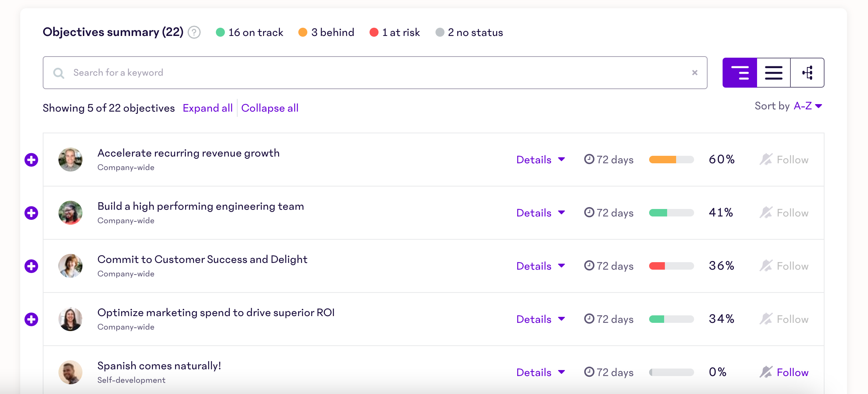Clear the keyword search with the X icon
Image resolution: width=868 pixels, height=394 pixels.
click(694, 73)
